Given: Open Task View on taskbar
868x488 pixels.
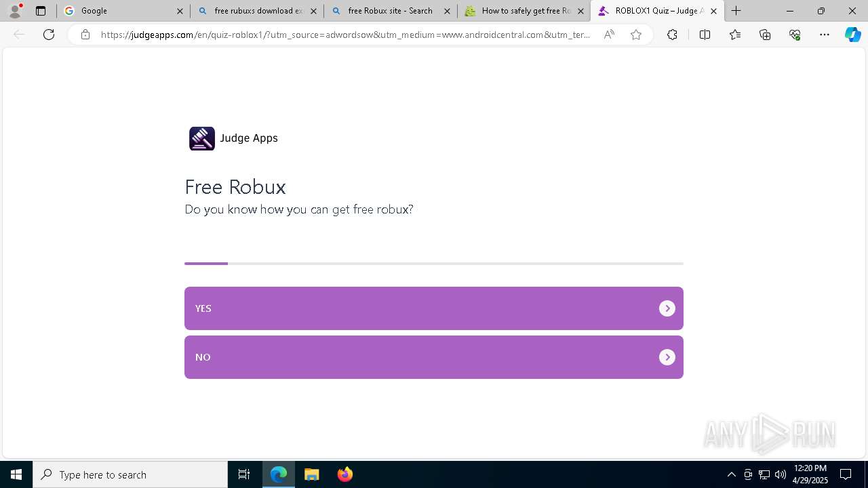Looking at the screenshot, I should [244, 474].
